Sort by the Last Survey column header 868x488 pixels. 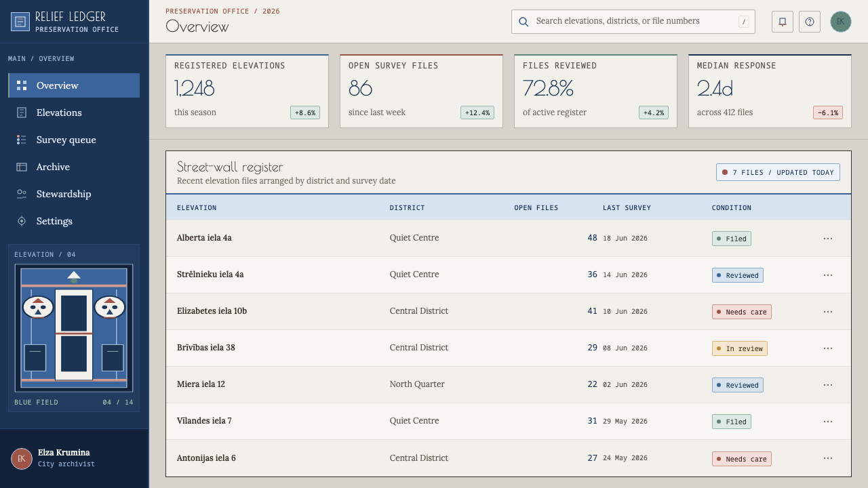pos(627,207)
